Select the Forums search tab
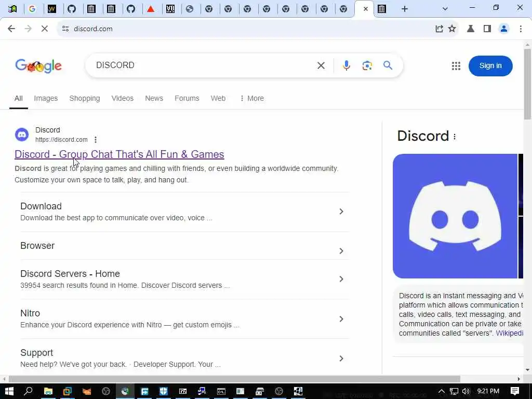The width and height of the screenshot is (532, 399). (187, 98)
